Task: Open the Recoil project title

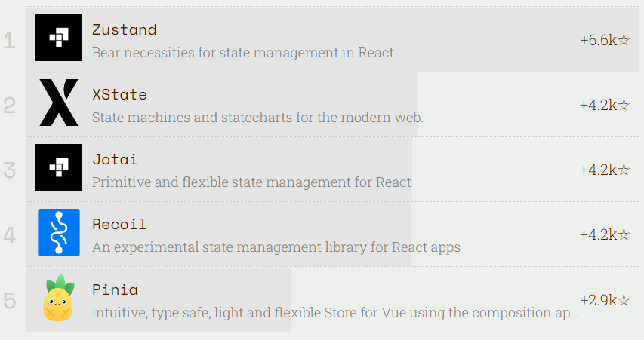Action: pyautogui.click(x=119, y=225)
